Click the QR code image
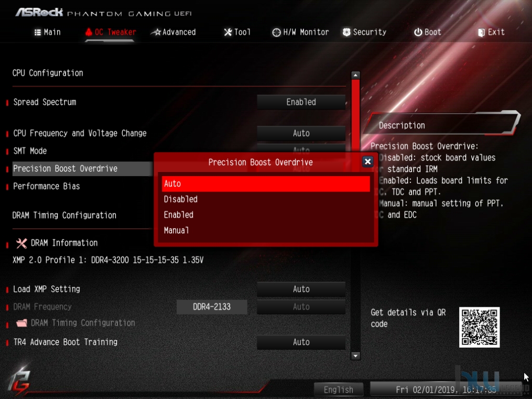Screen dimensions: 532x399 (x=479, y=327)
